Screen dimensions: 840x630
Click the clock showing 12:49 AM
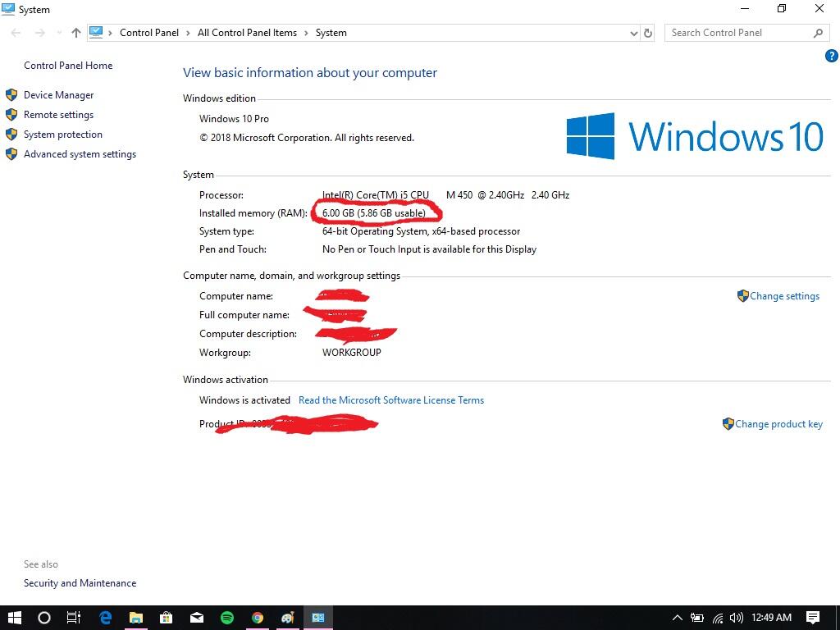click(771, 618)
